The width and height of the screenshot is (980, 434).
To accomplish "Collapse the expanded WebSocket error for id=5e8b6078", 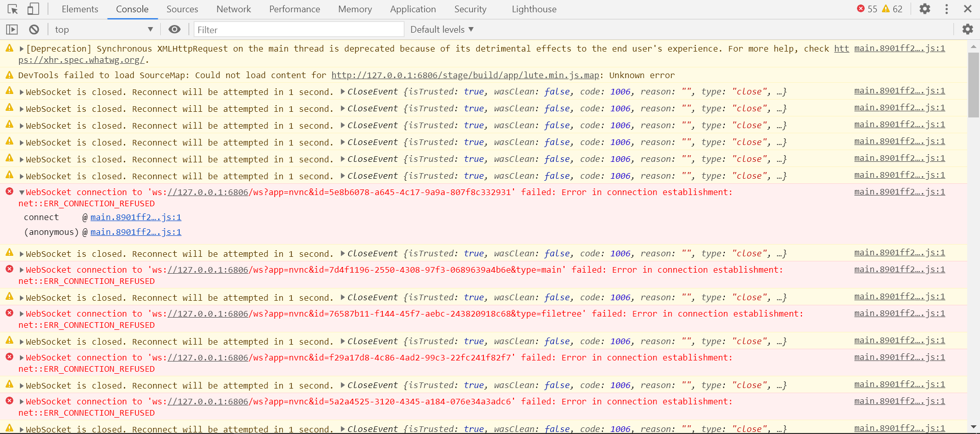I will [21, 192].
